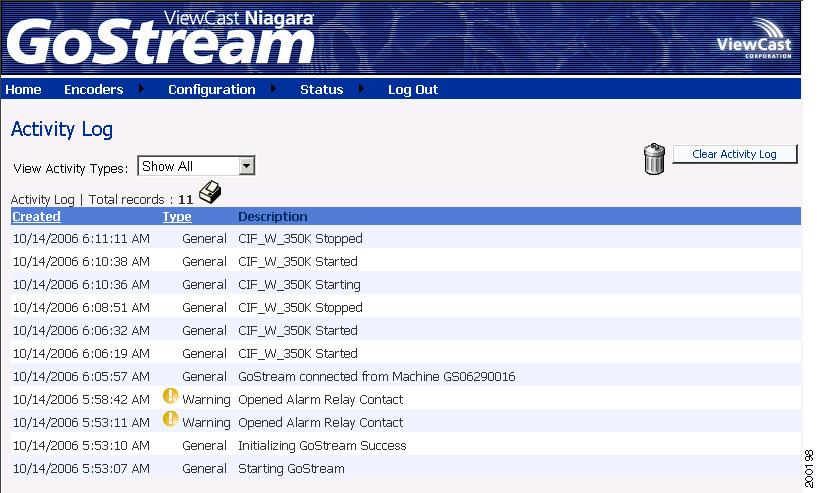Viewport: 817px width, 493px height.
Task: Select the 5:53:10 AM timestamp
Action: pyautogui.click(x=81, y=446)
